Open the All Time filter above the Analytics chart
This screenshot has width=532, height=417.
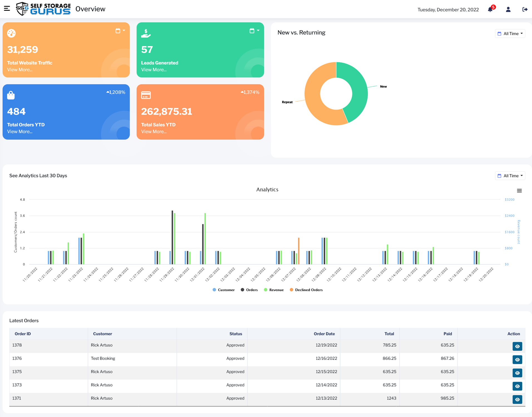point(510,175)
